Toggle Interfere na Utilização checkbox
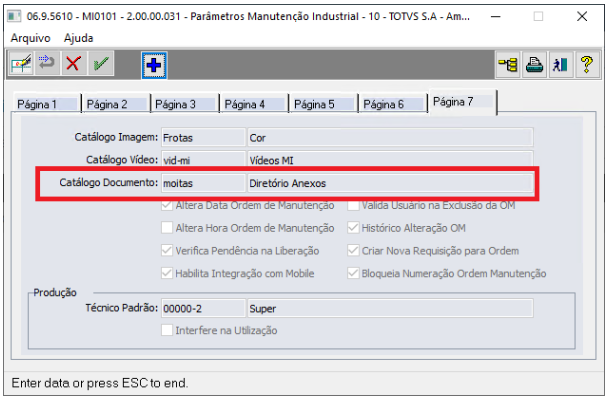This screenshot has height=400, width=608. (167, 330)
